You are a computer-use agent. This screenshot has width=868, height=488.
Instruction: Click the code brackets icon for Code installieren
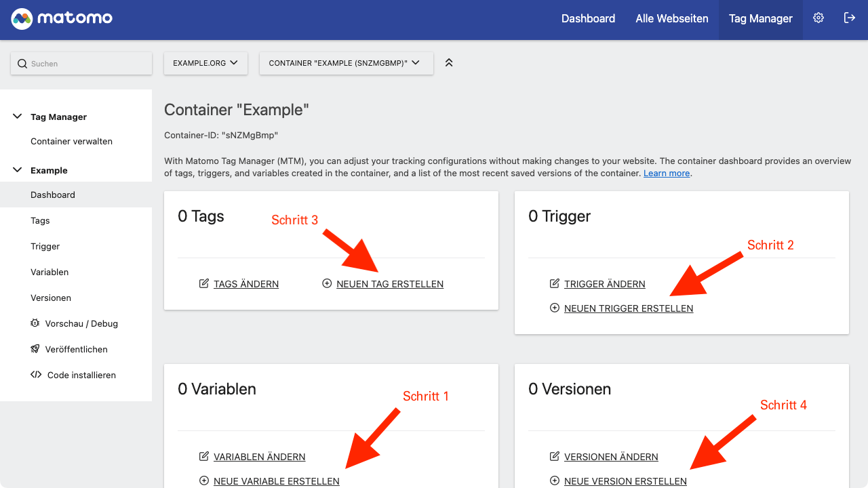(36, 375)
